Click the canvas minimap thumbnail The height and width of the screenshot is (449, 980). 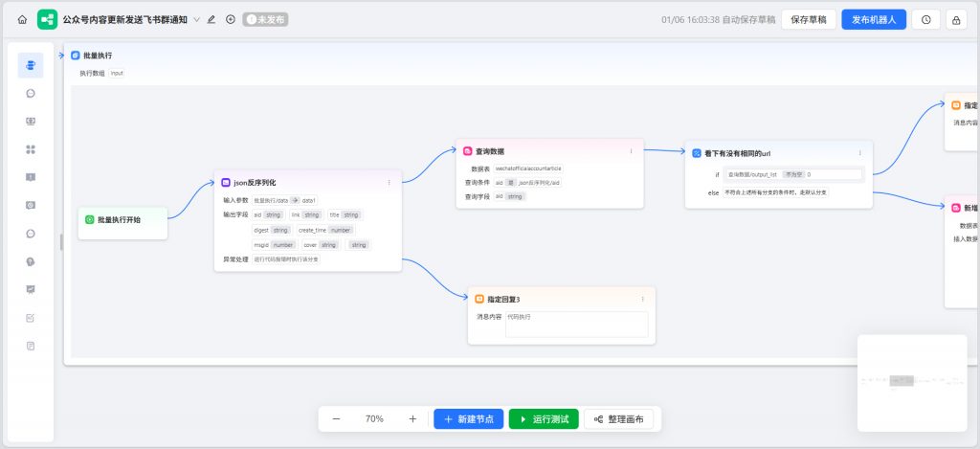tap(912, 383)
